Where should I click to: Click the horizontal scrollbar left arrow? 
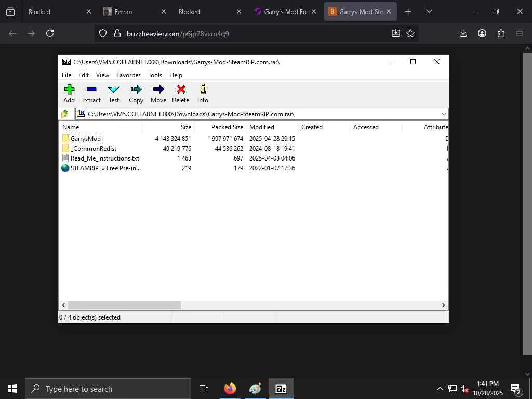[x=63, y=305]
